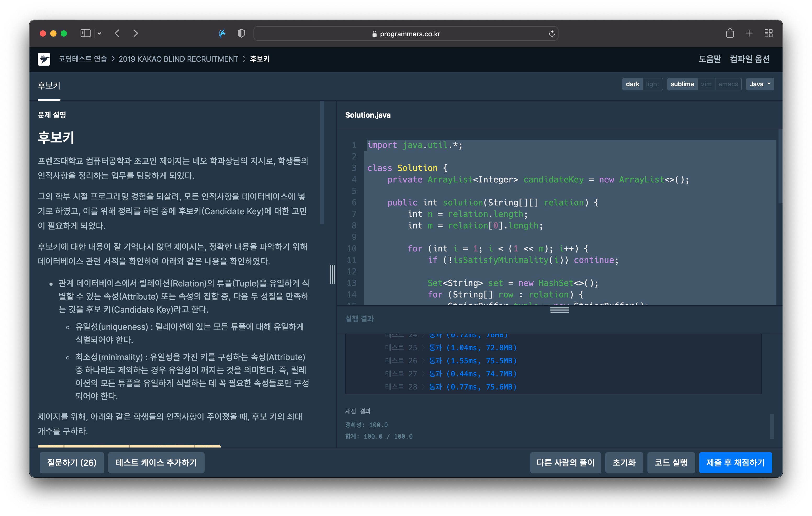Viewport: 812px width, 516px height.
Task: Click line 6 solution method signature
Action: 493,203
